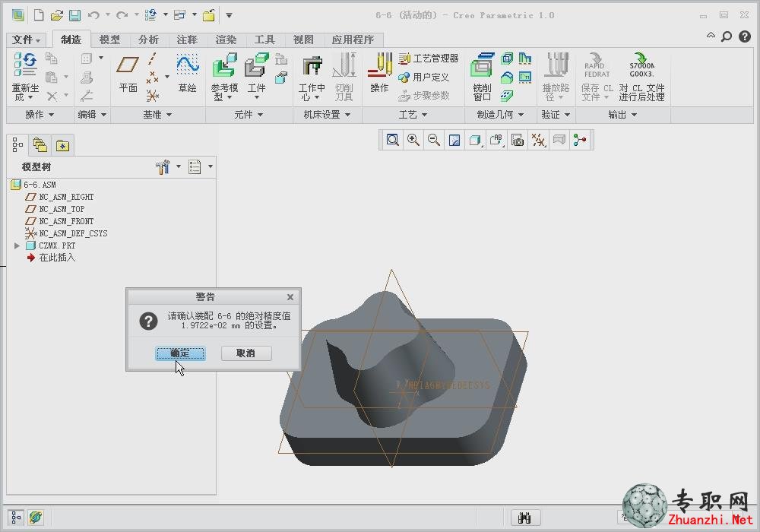Collapse the ribbon with the caret icon
Viewport: 760px width, 532px height.
(711, 36)
